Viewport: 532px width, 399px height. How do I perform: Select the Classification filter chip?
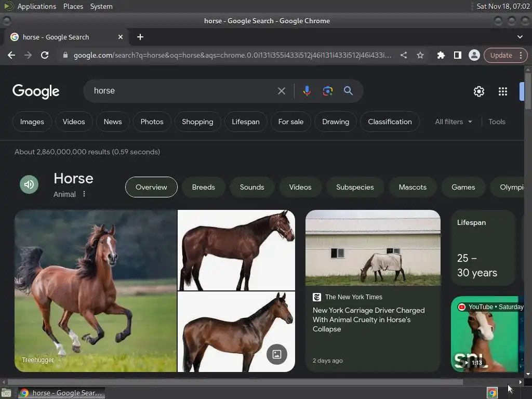point(390,122)
